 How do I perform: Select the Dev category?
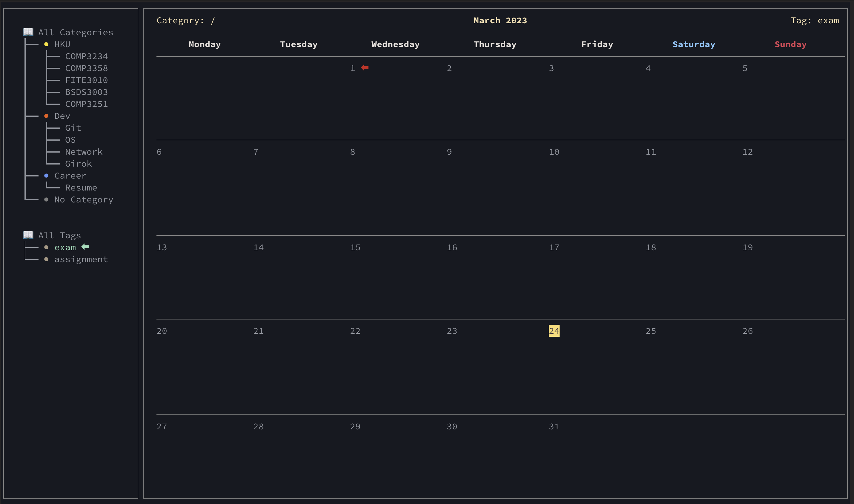pyautogui.click(x=62, y=116)
